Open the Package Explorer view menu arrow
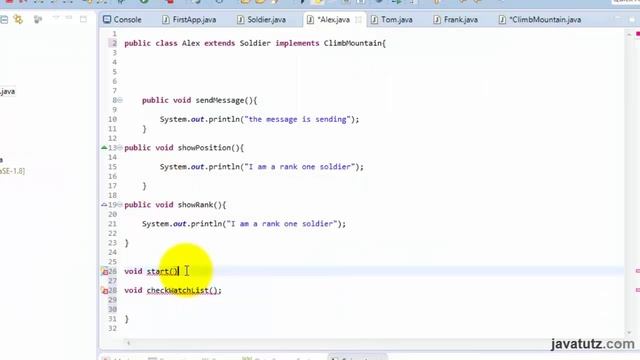 (x=56, y=18)
